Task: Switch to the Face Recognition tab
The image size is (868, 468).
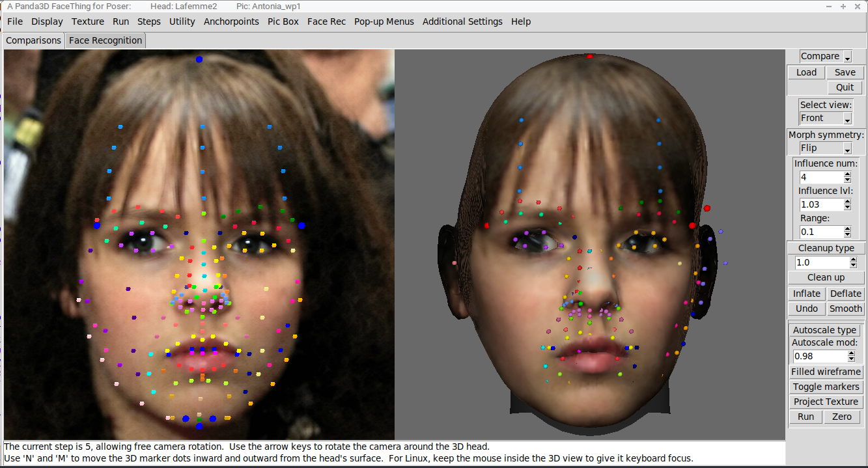Action: pyautogui.click(x=105, y=40)
